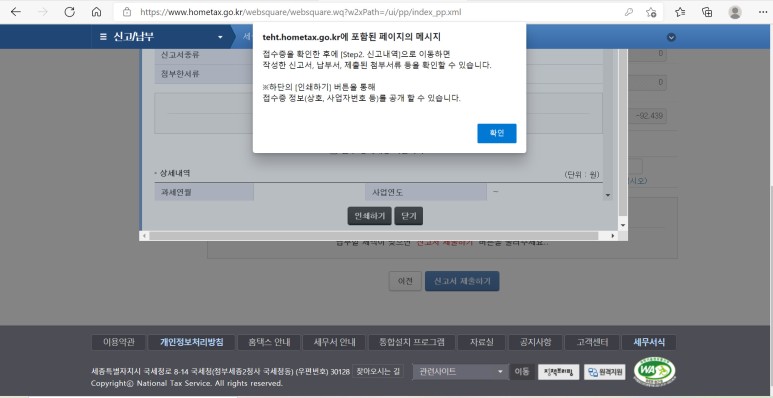
Task: Open saved password key icon
Action: tap(629, 12)
